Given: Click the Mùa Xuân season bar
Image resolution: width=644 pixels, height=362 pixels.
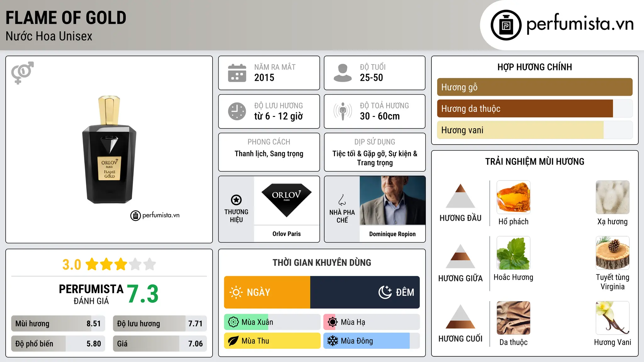Looking at the screenshot, I should point(272,322).
